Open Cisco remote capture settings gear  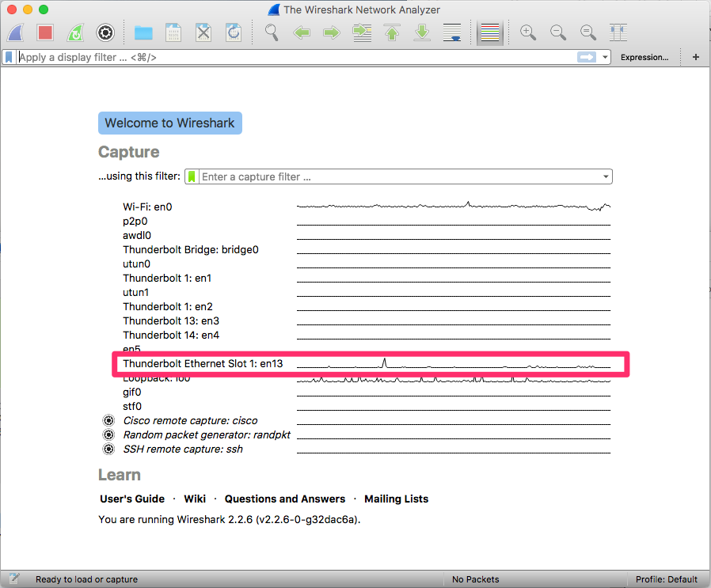point(108,421)
